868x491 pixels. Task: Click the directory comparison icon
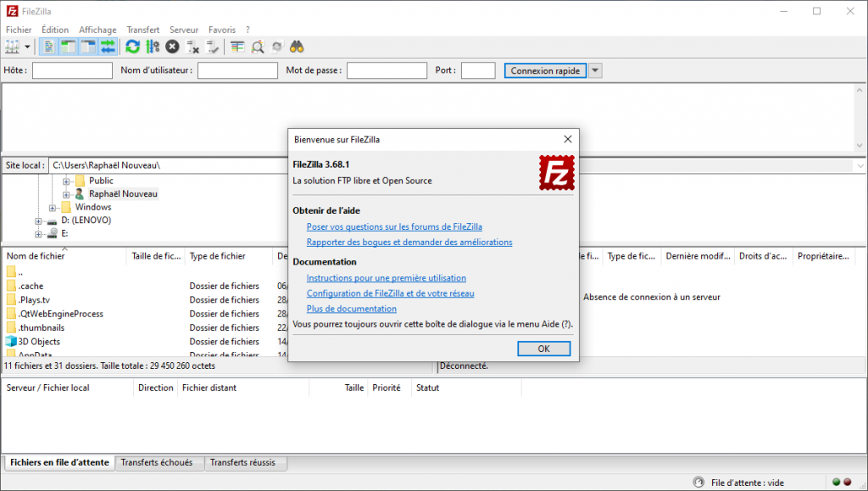point(257,47)
